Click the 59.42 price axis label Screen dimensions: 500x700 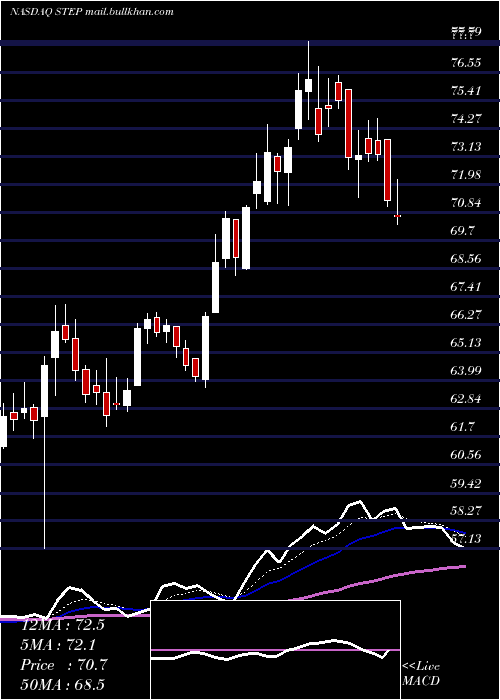pyautogui.click(x=466, y=483)
